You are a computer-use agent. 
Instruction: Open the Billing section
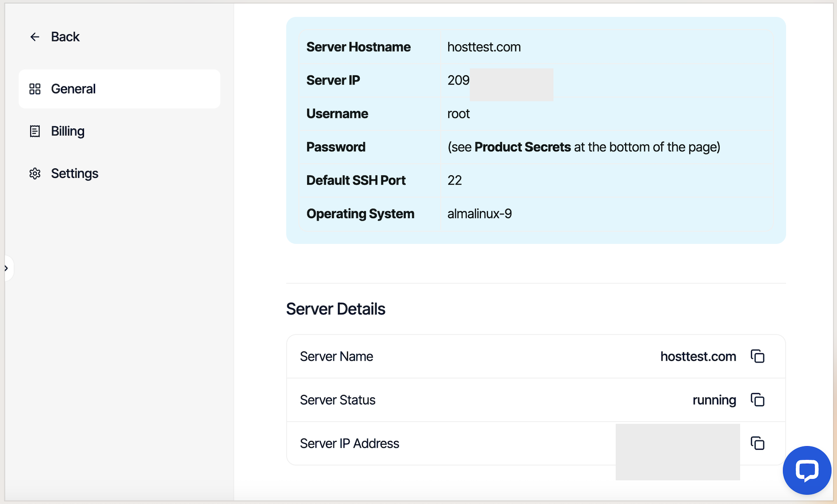[x=67, y=131]
